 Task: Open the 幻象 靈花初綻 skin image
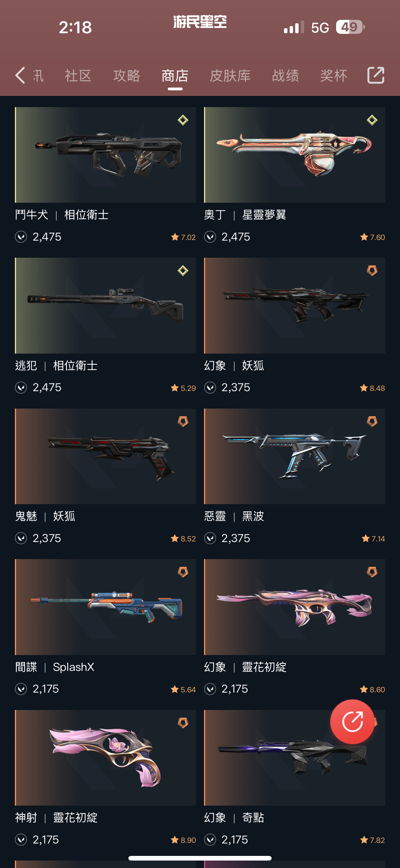pyautogui.click(x=294, y=607)
